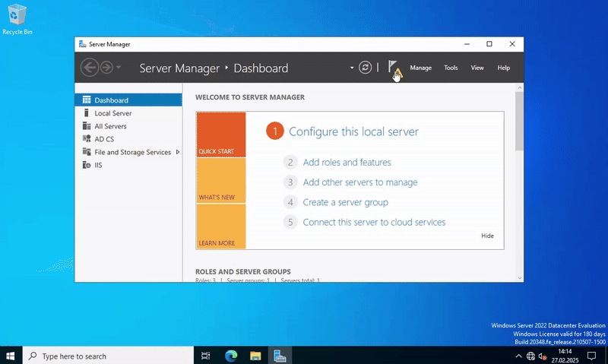Open the Manage menu
The height and width of the screenshot is (364, 608).
click(421, 68)
